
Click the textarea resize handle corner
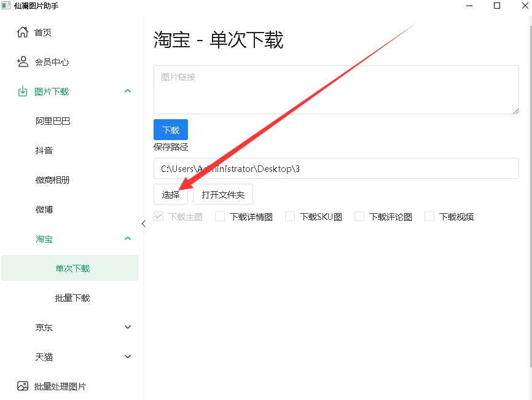(515, 111)
